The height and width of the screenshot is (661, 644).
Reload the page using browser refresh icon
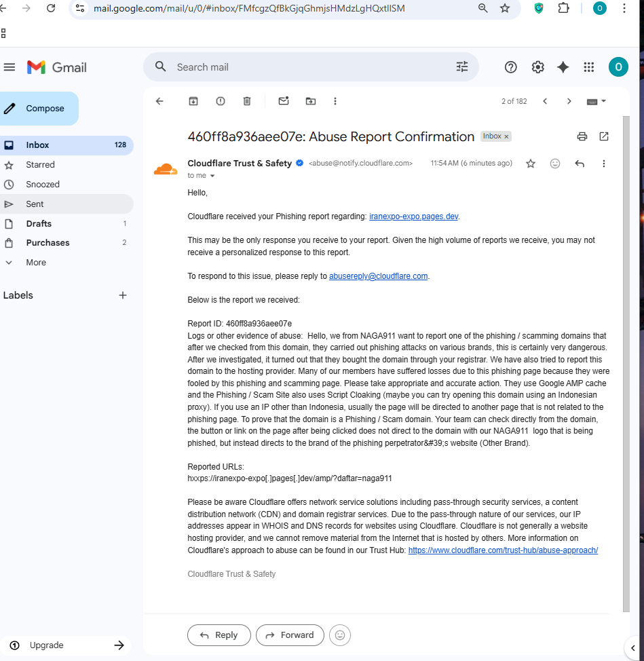pos(51,8)
